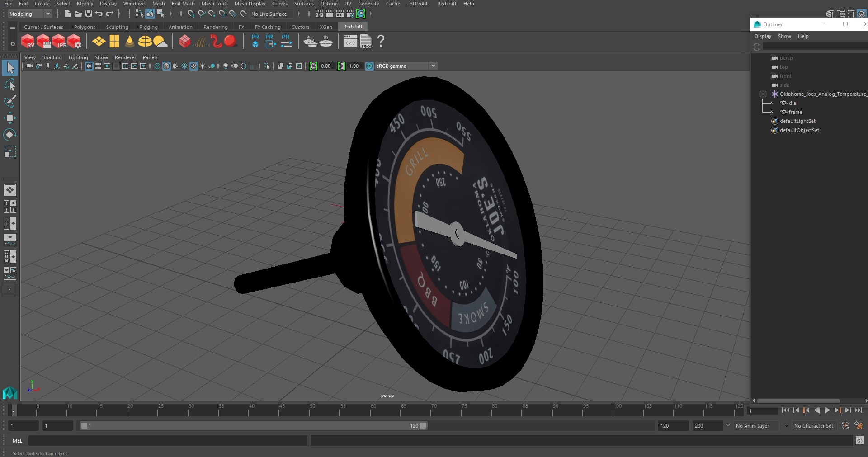Select the Lasso tool in toolbox

pos(9,85)
